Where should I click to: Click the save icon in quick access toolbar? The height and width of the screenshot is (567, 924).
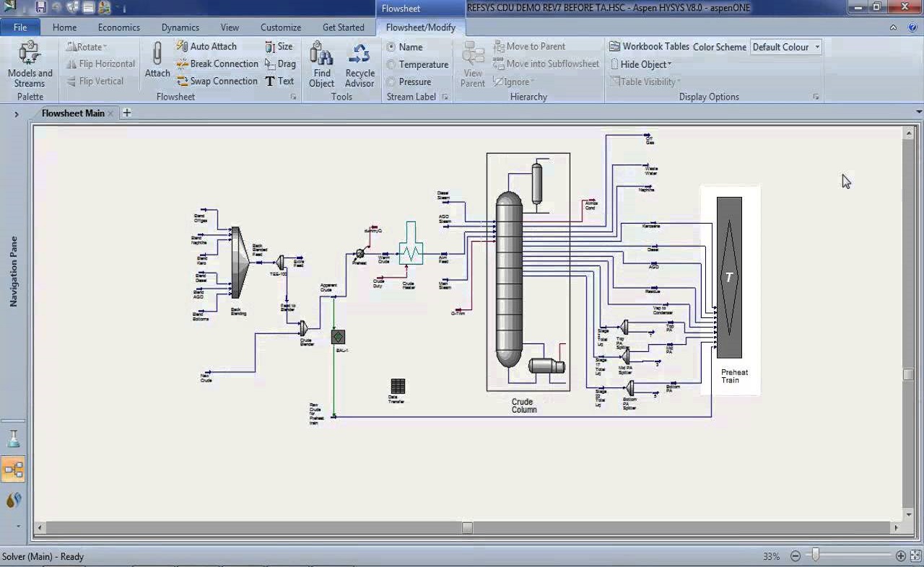(41, 7)
